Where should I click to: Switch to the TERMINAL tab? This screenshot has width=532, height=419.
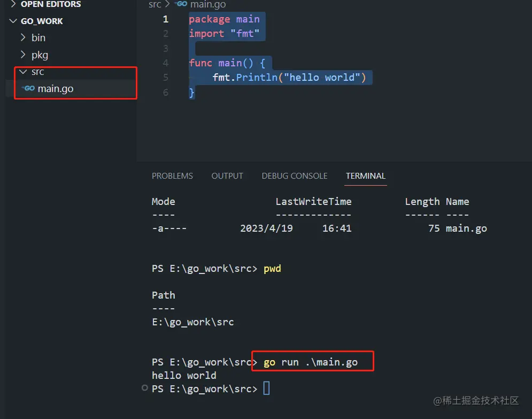[x=365, y=176]
